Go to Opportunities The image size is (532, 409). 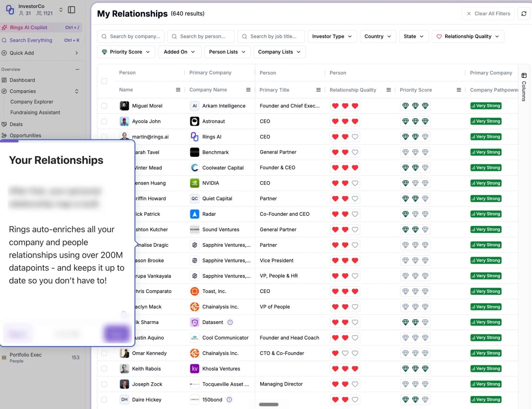coord(25,135)
